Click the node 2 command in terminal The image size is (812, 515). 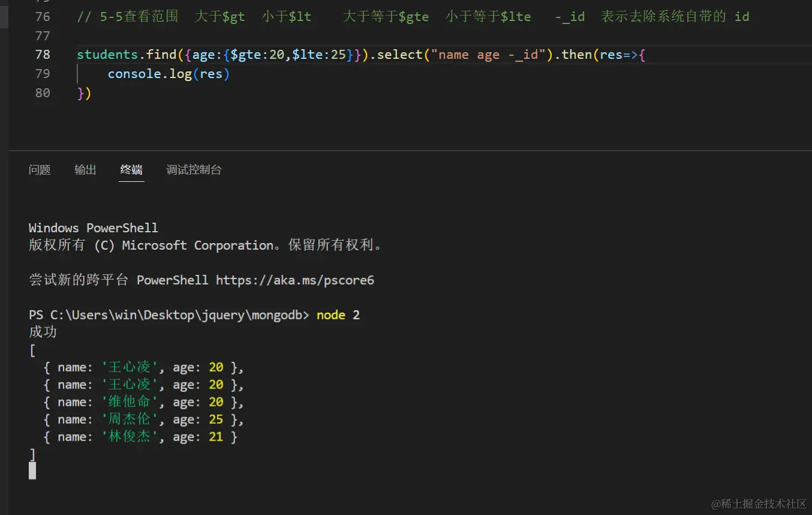pyautogui.click(x=338, y=315)
